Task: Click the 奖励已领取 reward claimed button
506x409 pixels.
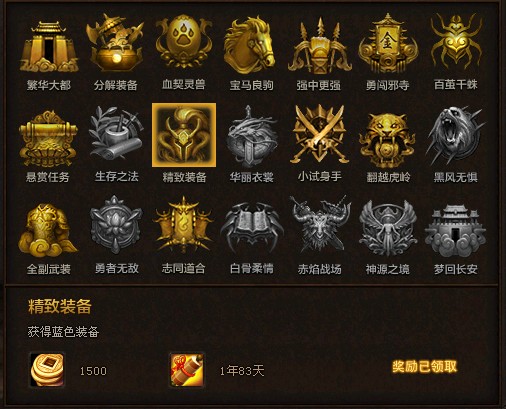Action: pos(424,366)
